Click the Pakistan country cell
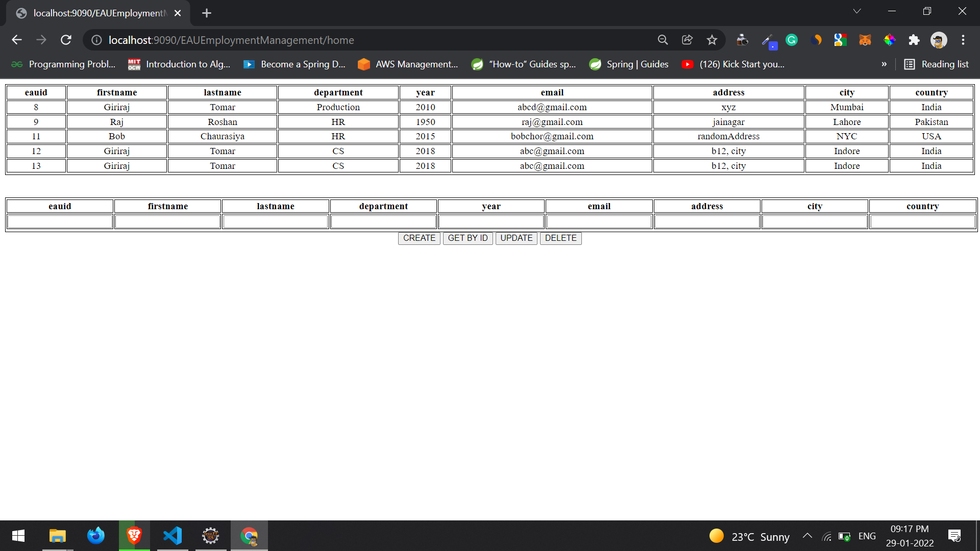Screen dimensions: 980x551 [x=932, y=122]
